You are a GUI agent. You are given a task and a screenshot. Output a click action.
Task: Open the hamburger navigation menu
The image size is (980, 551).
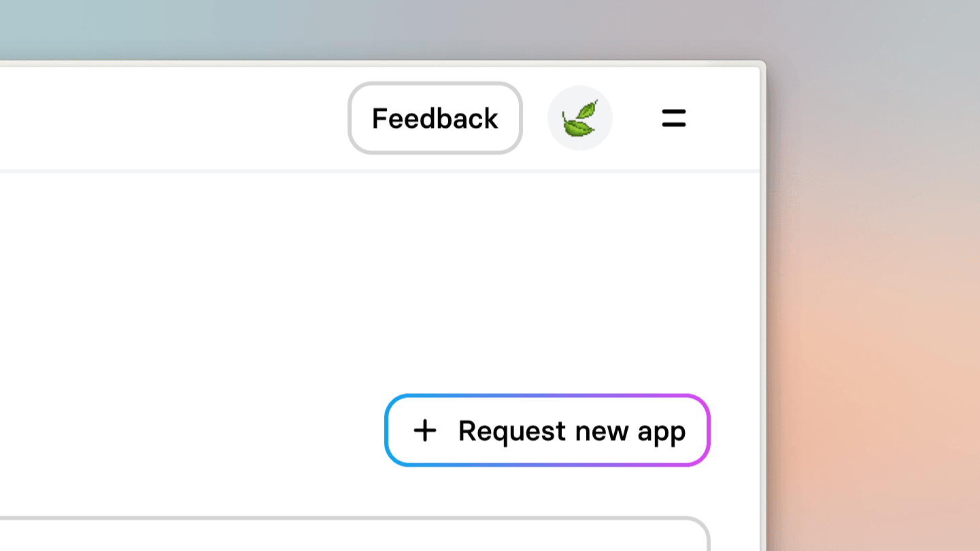[x=673, y=118]
